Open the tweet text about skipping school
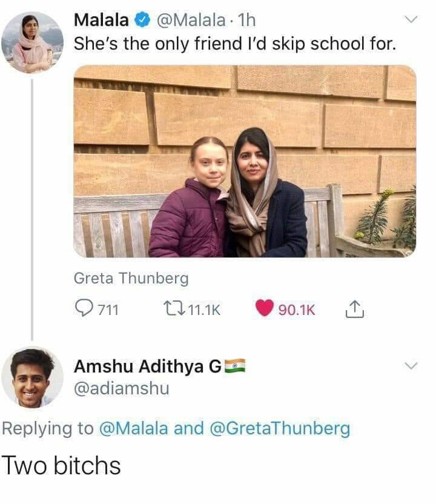The width and height of the screenshot is (436, 504). point(235,44)
